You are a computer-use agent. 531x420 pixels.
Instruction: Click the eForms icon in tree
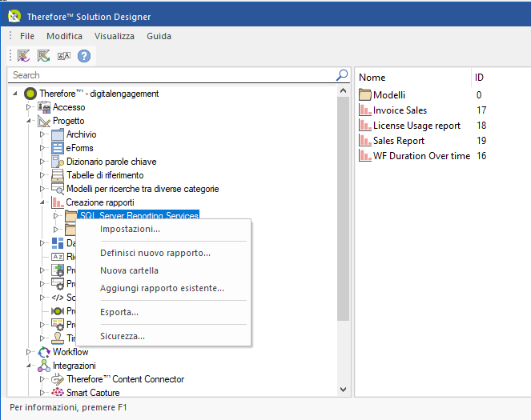(57, 148)
